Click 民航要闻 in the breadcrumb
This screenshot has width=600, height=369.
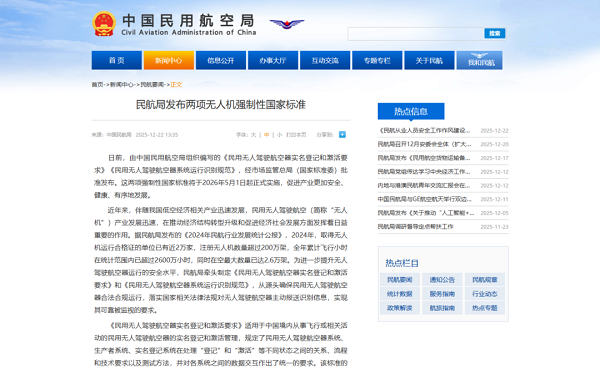152,85
